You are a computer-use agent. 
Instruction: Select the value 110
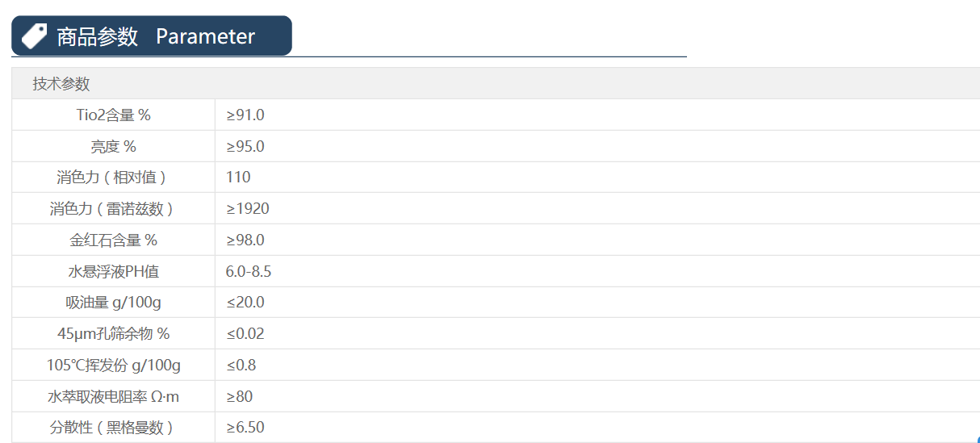(238, 178)
